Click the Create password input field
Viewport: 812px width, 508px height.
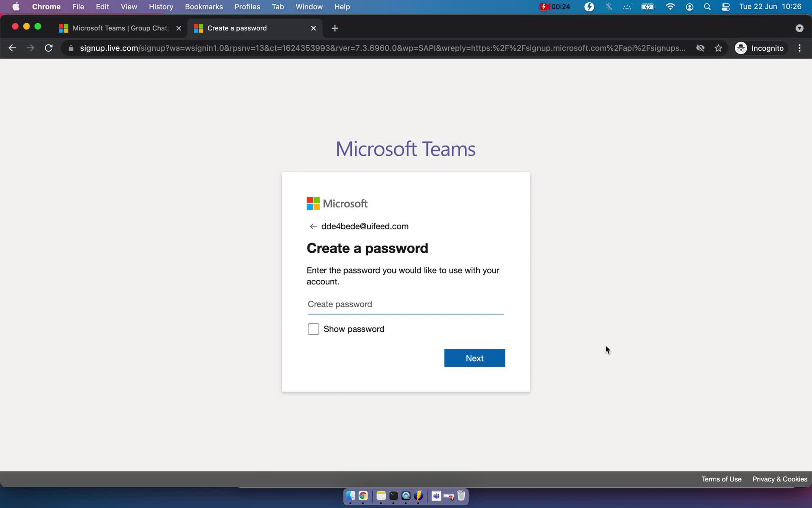405,305
